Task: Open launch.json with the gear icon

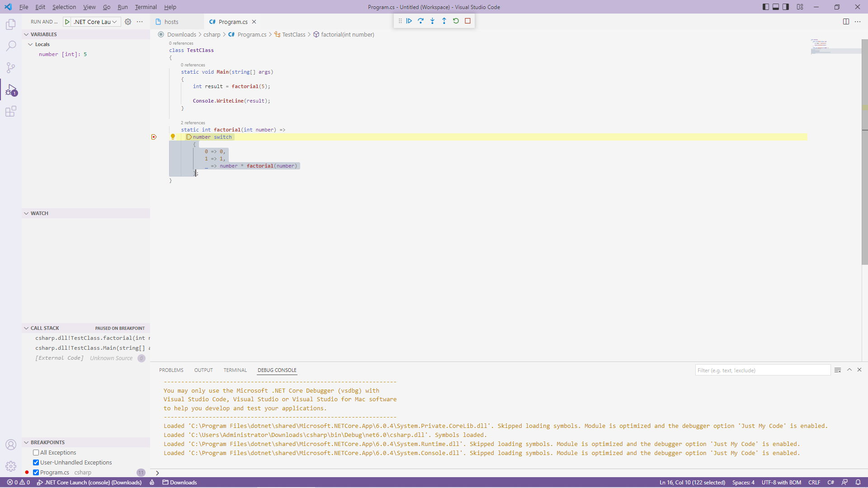Action: [x=128, y=22]
